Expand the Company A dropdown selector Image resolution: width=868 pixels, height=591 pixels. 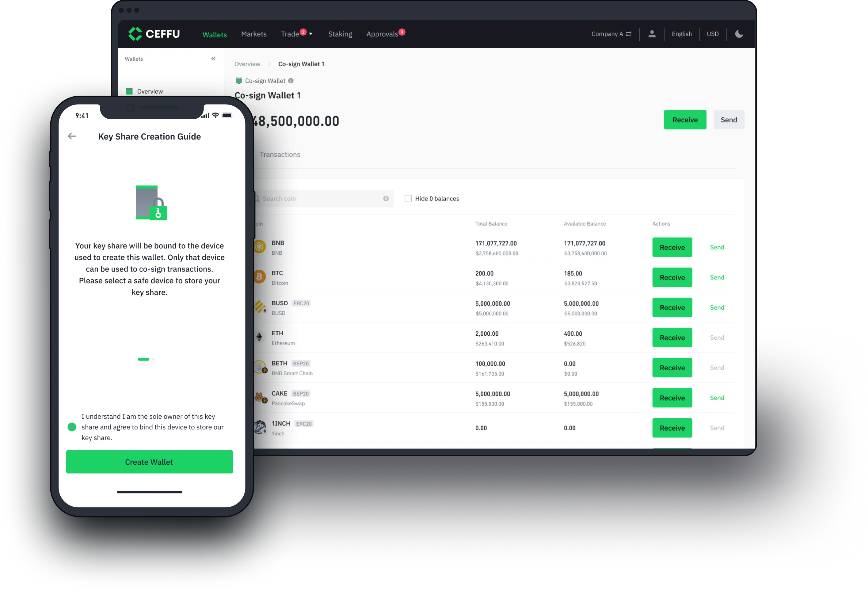[x=612, y=34]
